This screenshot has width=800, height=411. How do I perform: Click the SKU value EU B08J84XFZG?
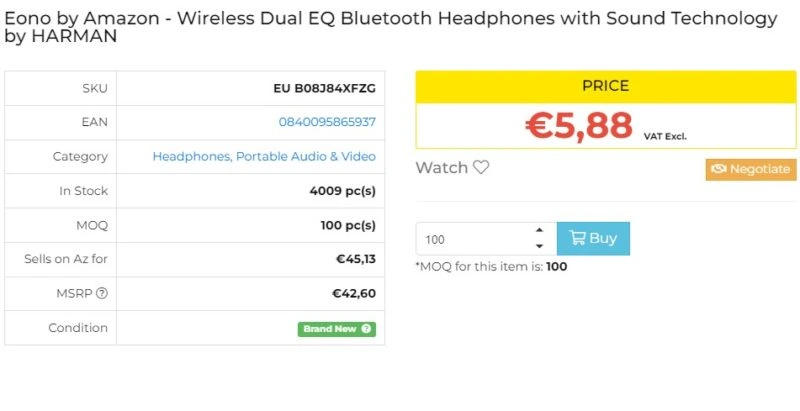point(324,88)
